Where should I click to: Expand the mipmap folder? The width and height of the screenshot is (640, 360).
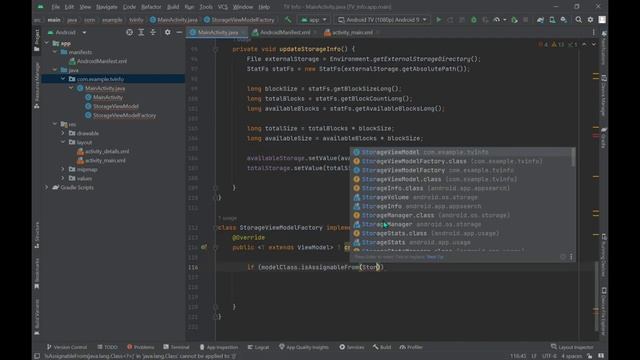pos(63,169)
